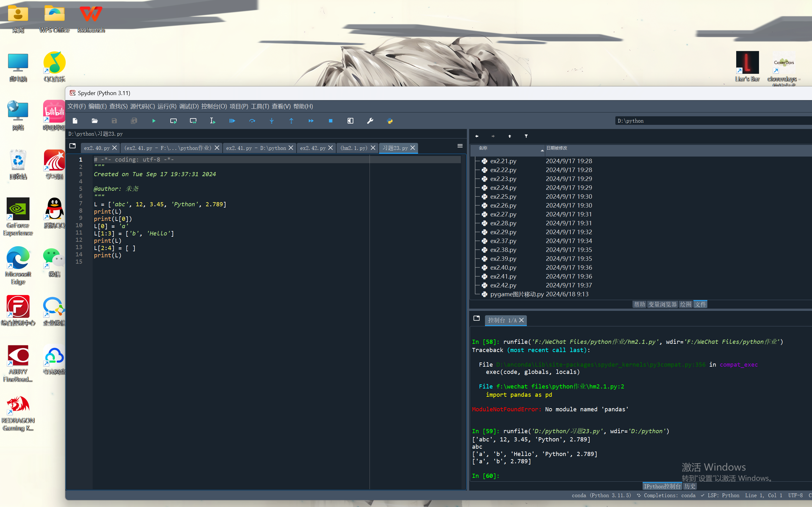Viewport: 812px width, 507px height.
Task: Click the blue stop debugging square
Action: click(331, 121)
